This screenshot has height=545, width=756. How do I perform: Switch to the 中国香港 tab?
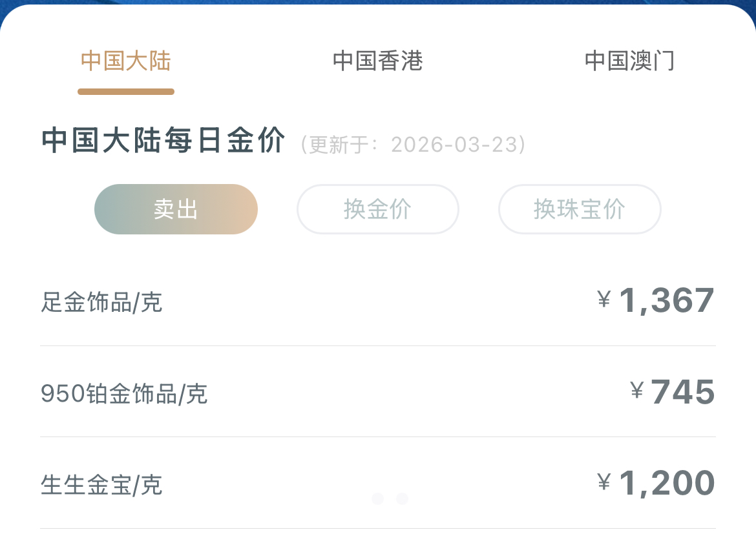point(377,61)
